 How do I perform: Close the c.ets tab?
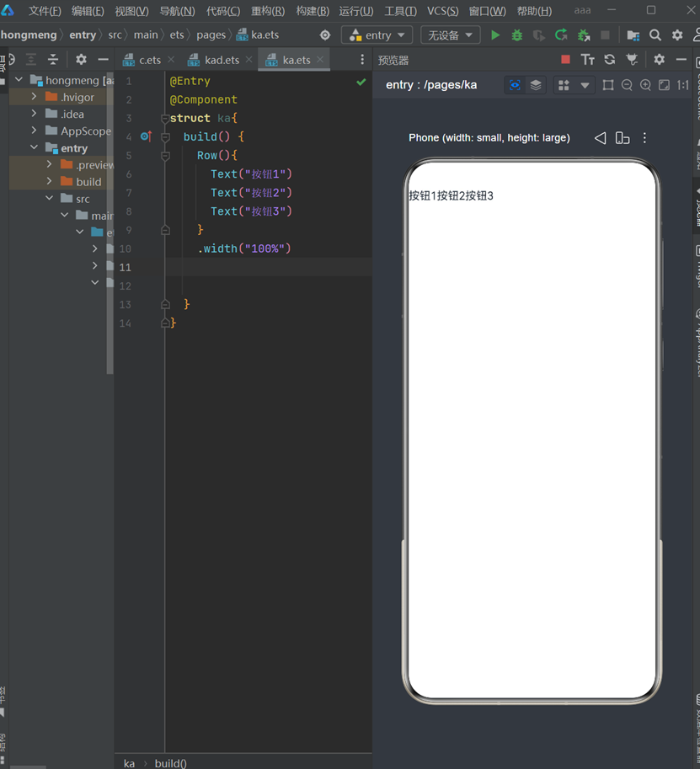[x=171, y=59]
